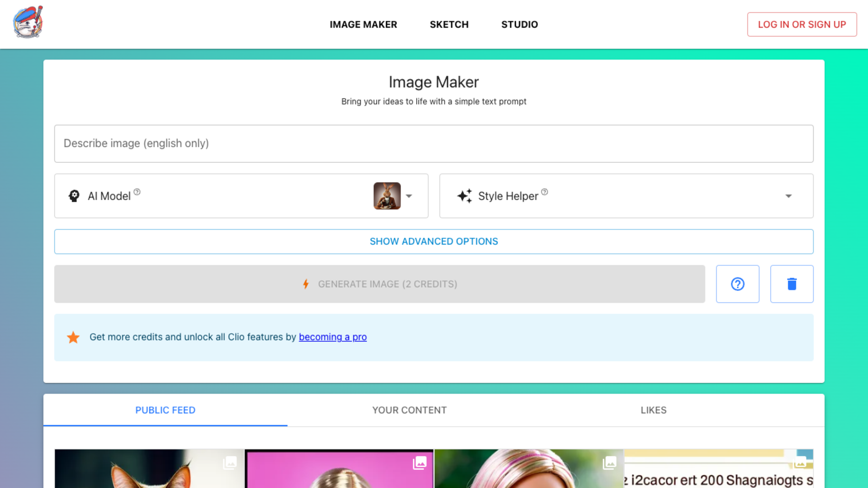868x488 pixels.
Task: Click Log In or Sign Up button
Action: (802, 24)
